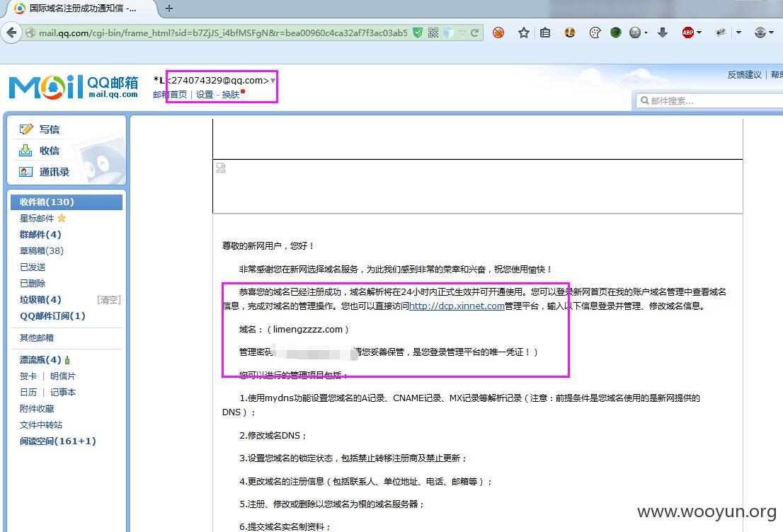Open 文件中转站

click(x=41, y=424)
